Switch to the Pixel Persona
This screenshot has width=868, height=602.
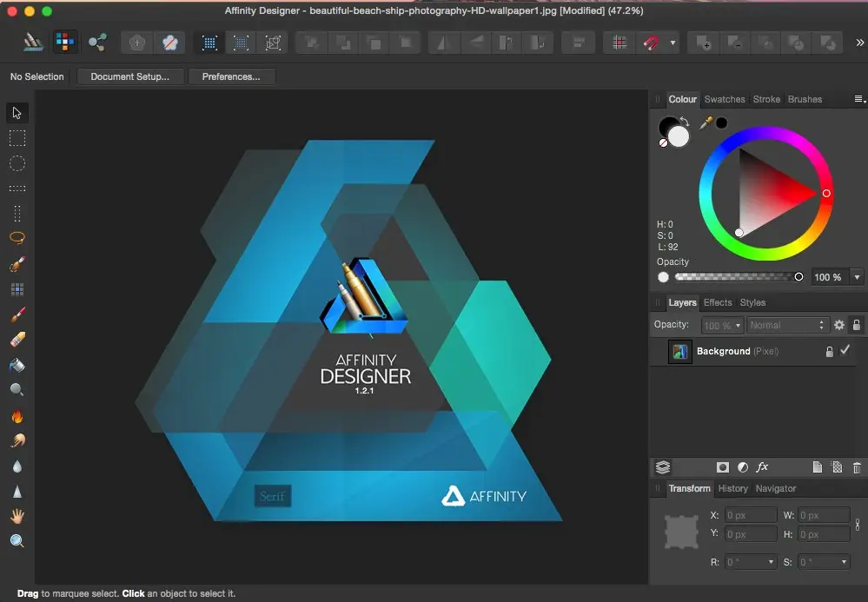(65, 42)
